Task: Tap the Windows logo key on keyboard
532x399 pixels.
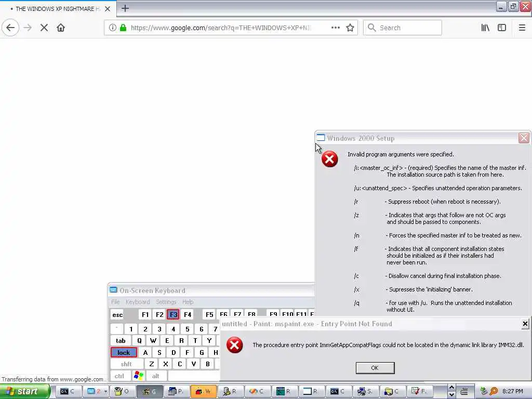Action: [138, 376]
